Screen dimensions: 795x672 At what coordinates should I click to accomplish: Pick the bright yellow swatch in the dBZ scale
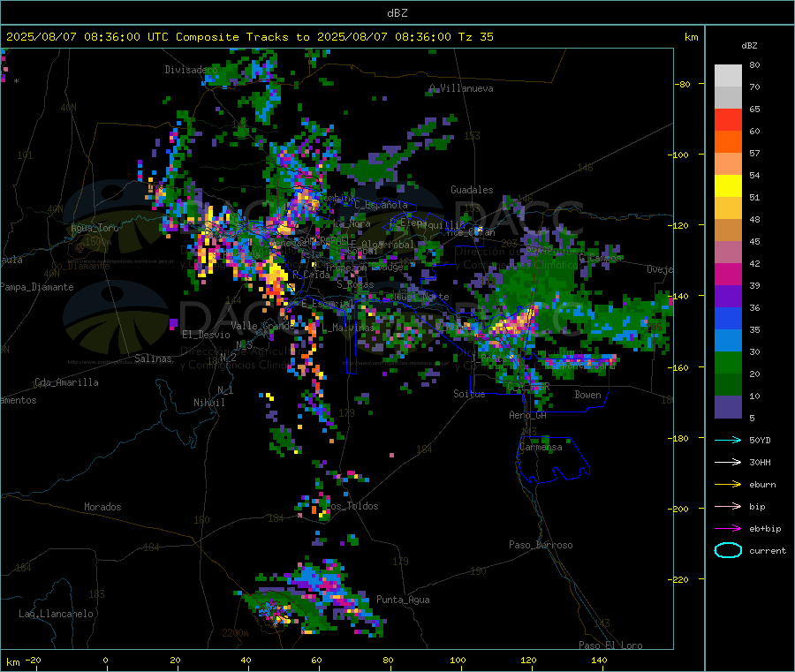(x=728, y=186)
